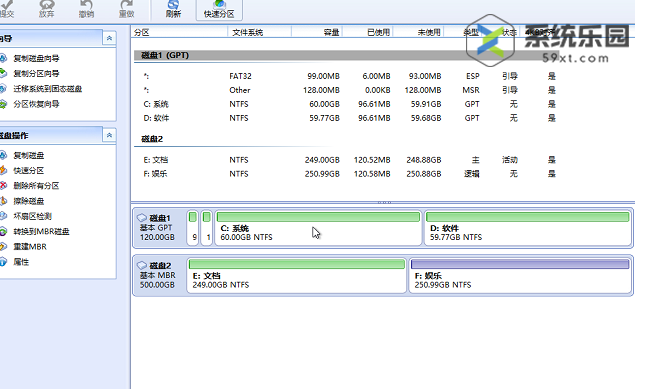Select the 磁盘1 (GPT) group header
The image size is (652, 389).
(345, 55)
